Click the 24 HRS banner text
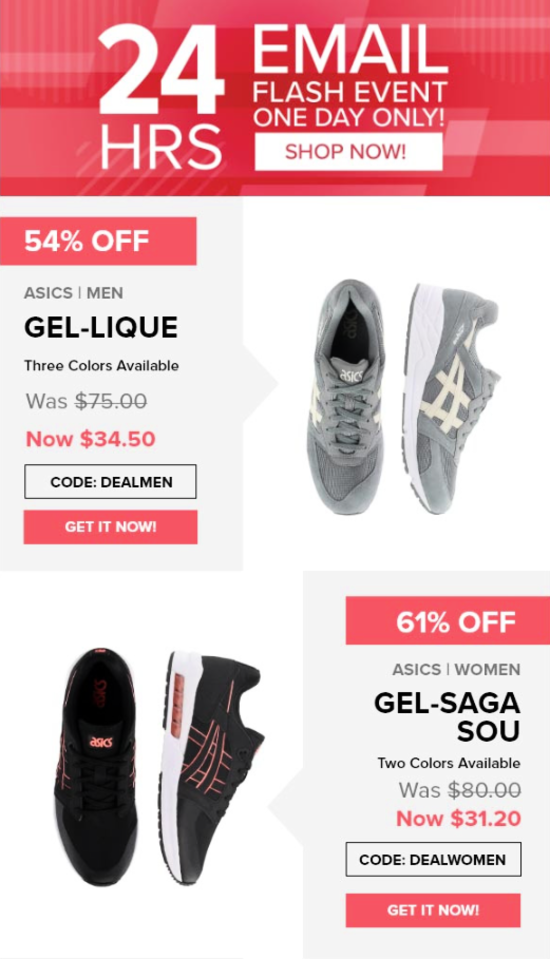Image resolution: width=550 pixels, height=959 pixels. tap(161, 98)
